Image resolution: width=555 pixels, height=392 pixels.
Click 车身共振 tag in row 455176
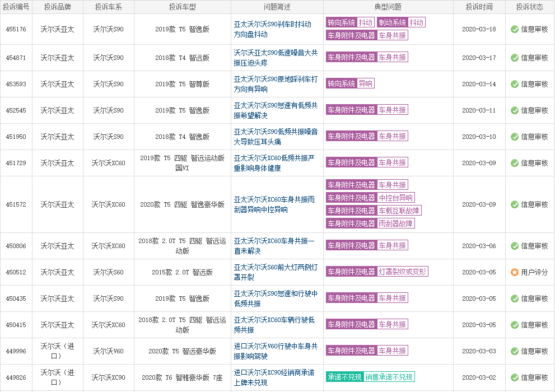point(367,35)
